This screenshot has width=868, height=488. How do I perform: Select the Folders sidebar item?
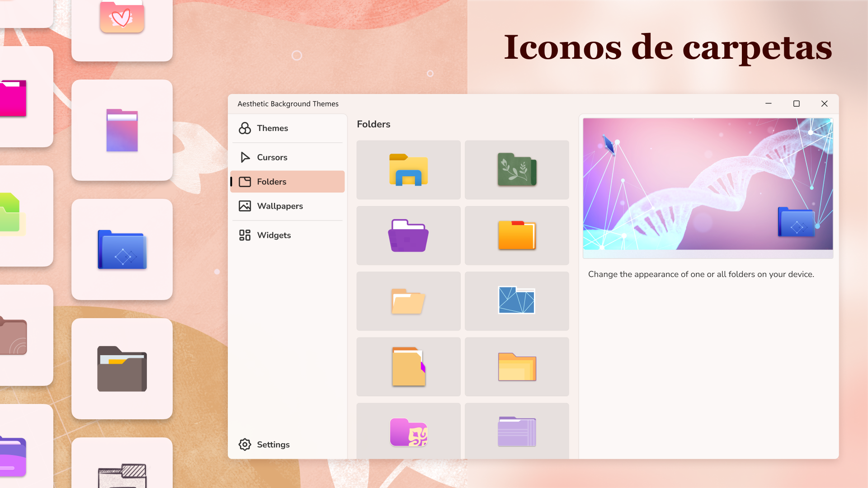[288, 182]
